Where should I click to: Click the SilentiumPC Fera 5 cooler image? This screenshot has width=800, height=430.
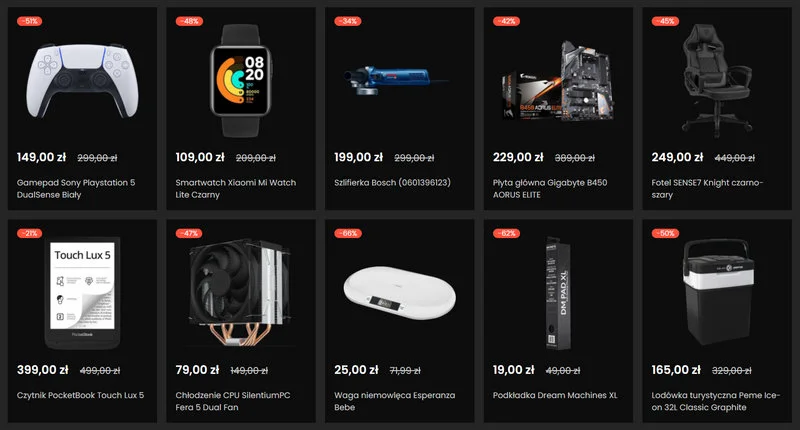(241, 293)
